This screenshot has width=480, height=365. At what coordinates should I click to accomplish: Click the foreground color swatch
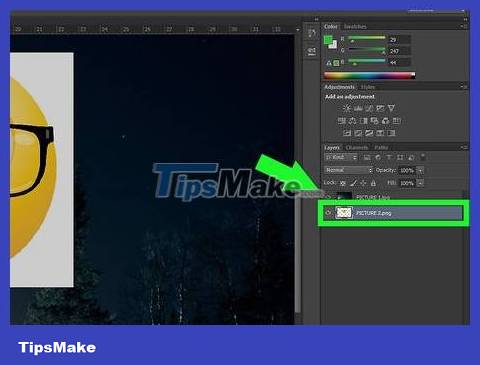click(x=328, y=40)
